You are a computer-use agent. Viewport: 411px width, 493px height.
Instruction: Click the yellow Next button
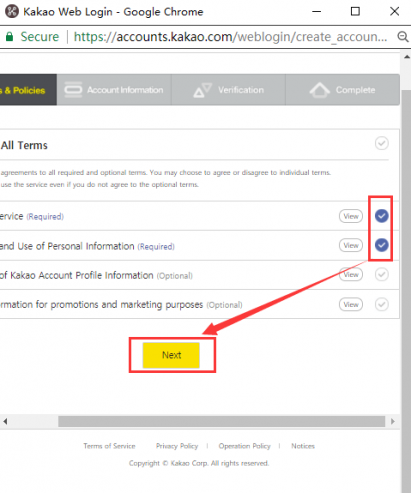click(171, 355)
